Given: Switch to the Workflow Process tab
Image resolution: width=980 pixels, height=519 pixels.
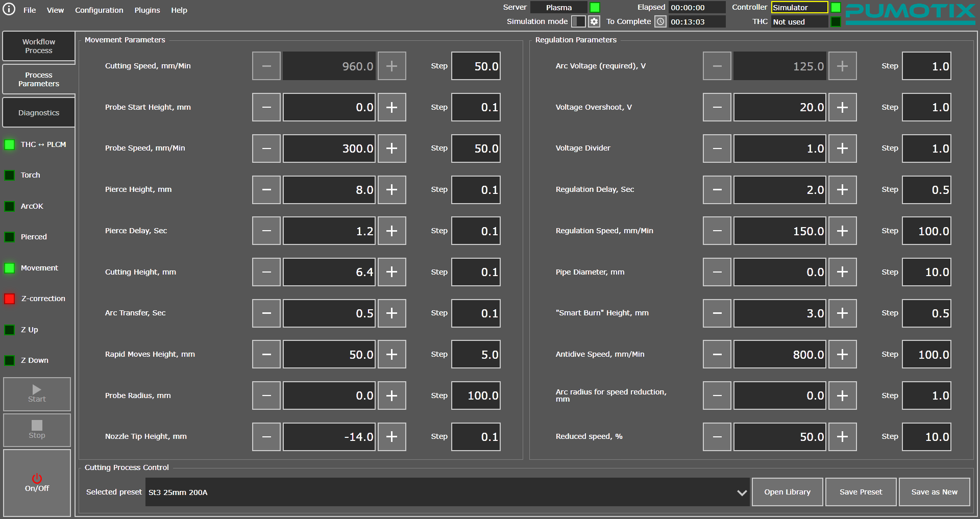Looking at the screenshot, I should click(x=39, y=46).
